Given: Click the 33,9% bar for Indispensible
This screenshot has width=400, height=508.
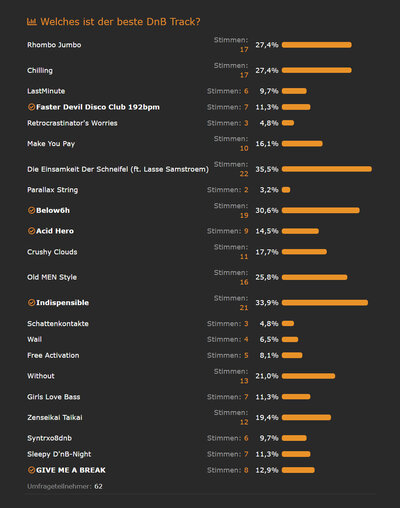Looking at the screenshot, I should point(325,303).
